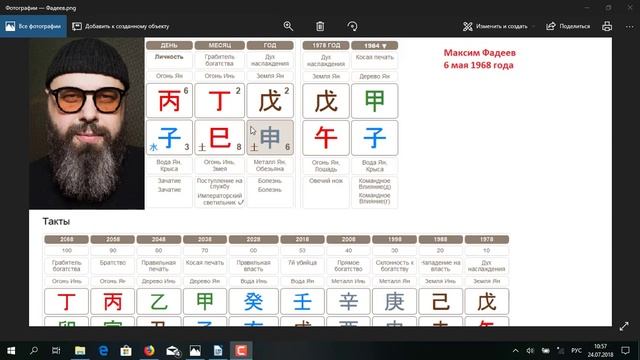This screenshot has width=640, height=360.
Task: Select the 2018 cycle header
Action: tap(302, 239)
